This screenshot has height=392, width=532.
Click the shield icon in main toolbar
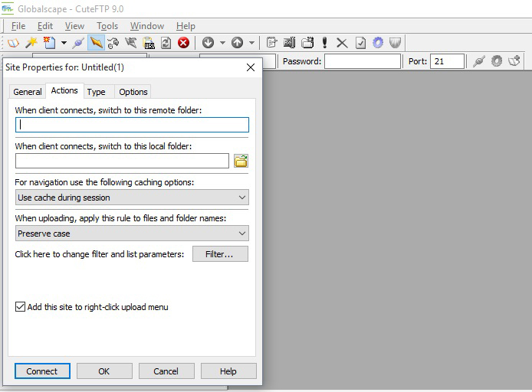tap(395, 43)
